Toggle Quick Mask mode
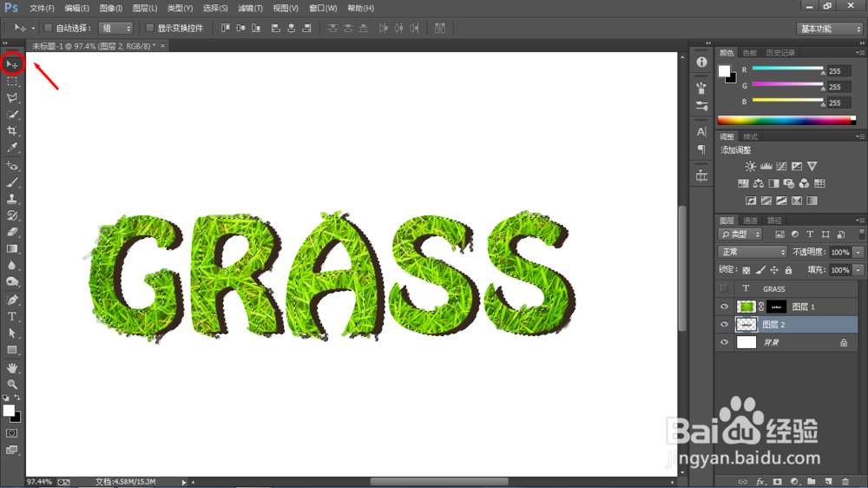Image resolution: width=868 pixels, height=488 pixels. coord(11,433)
